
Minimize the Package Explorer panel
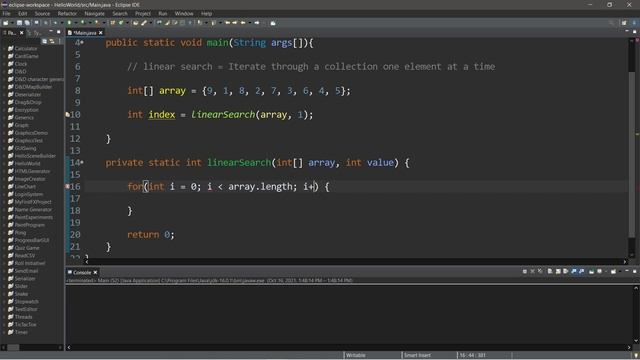pyautogui.click(x=51, y=31)
